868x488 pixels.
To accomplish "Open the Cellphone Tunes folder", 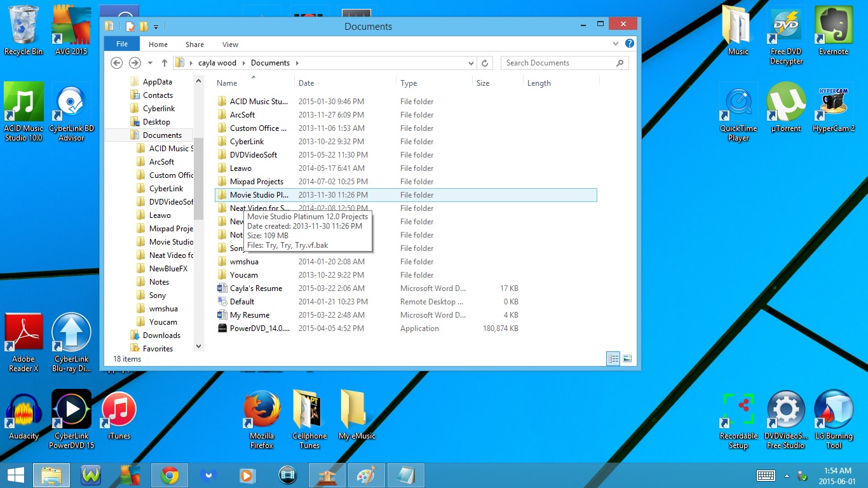I will tap(309, 419).
